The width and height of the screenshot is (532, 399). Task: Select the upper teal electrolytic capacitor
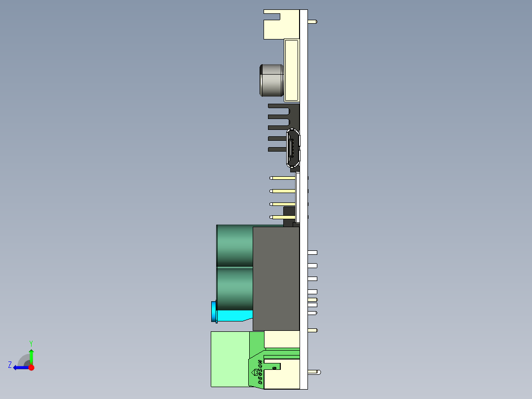234,244
